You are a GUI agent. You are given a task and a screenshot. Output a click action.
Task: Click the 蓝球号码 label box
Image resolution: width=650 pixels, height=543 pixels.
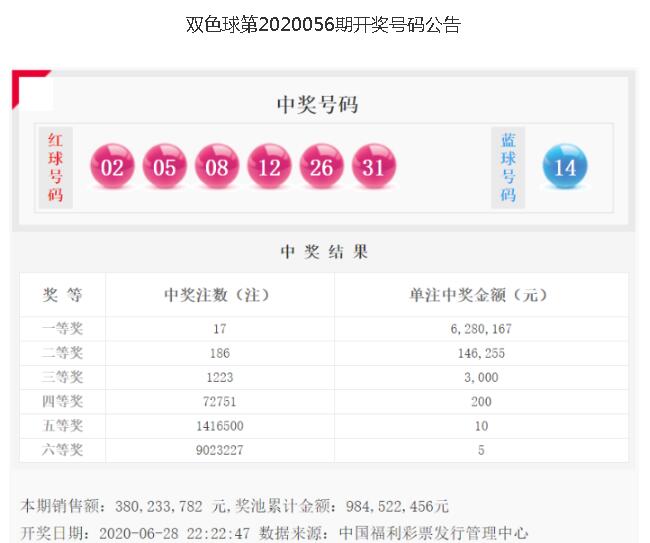[x=508, y=167]
